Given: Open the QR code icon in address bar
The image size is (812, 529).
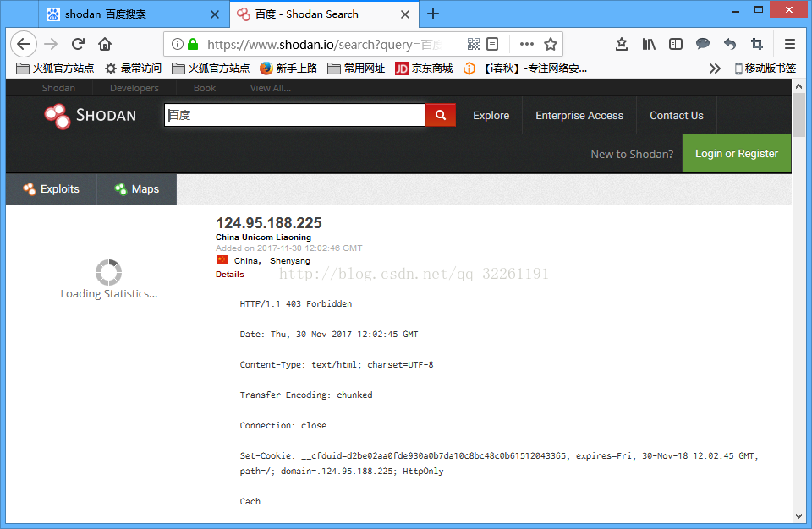Looking at the screenshot, I should (x=474, y=44).
